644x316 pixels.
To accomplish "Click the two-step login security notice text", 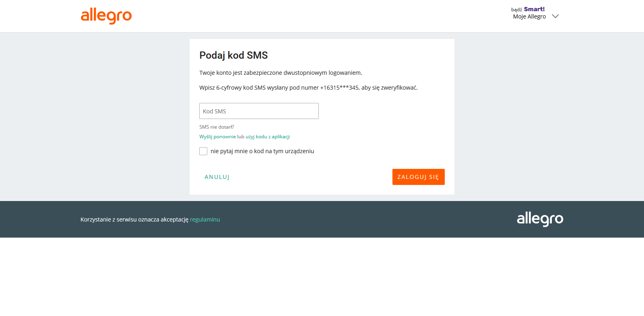I will click(281, 73).
